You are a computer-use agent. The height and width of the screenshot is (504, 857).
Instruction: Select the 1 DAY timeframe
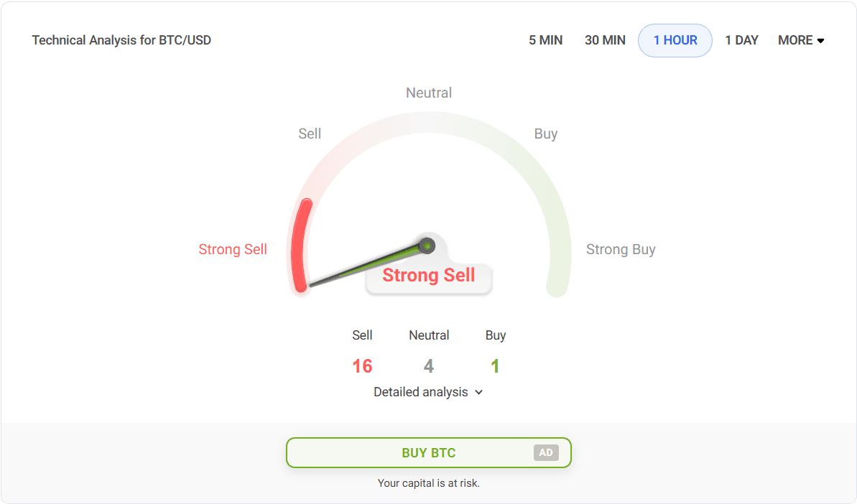pyautogui.click(x=741, y=40)
